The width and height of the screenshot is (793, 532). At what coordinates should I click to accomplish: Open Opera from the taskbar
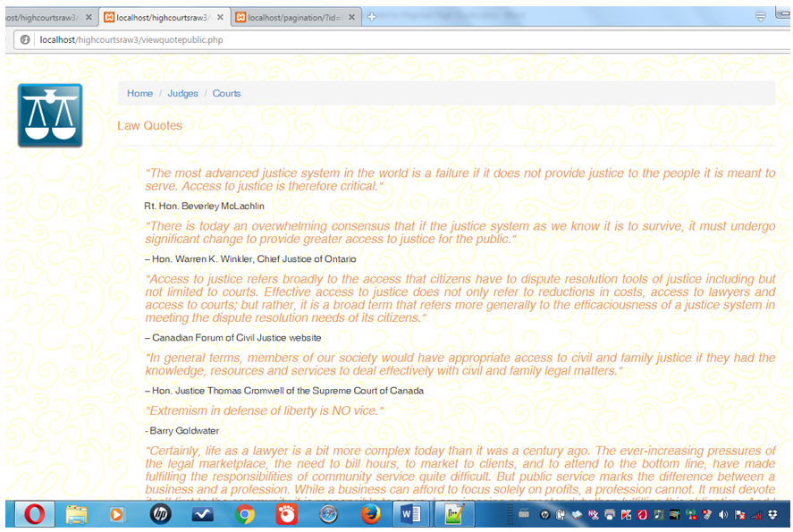34,514
